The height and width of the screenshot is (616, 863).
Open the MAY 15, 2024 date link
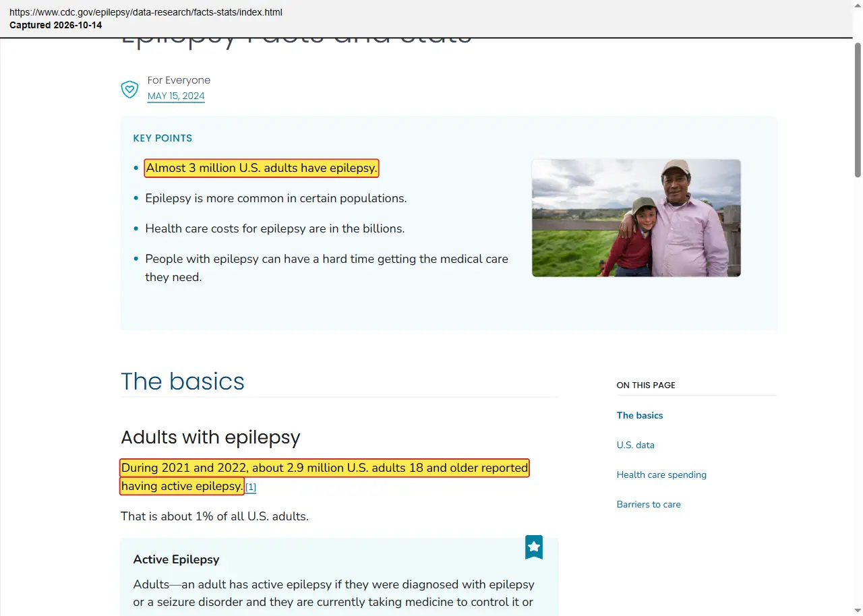[176, 96]
